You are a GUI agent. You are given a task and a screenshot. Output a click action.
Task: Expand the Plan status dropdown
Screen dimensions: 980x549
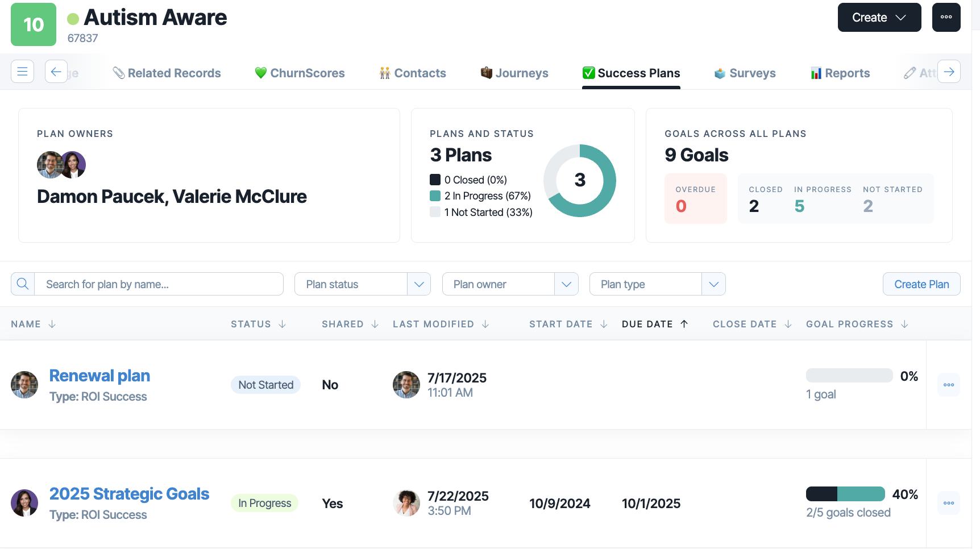pyautogui.click(x=419, y=284)
